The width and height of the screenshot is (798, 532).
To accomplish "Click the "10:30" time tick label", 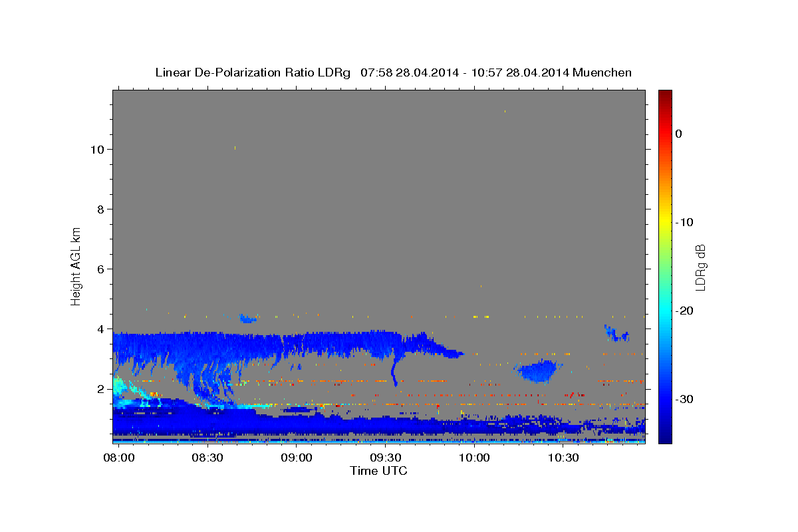I will click(563, 459).
